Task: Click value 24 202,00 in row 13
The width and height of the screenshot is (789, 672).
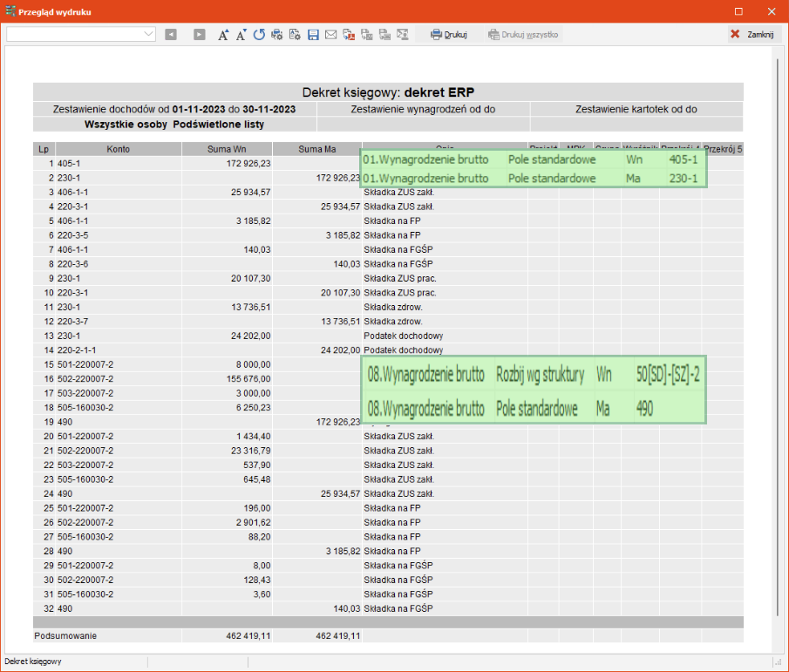Action: point(250,336)
